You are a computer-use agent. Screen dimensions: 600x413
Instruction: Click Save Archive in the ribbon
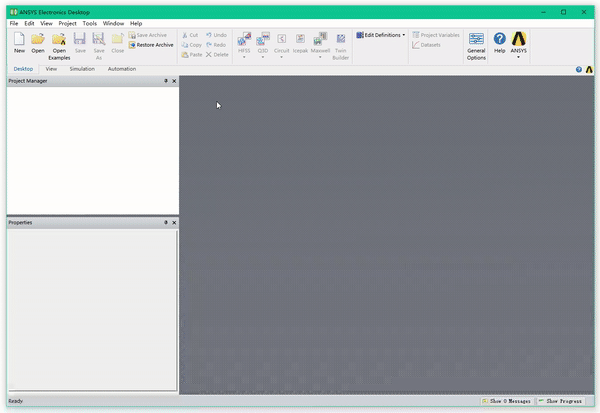(x=148, y=35)
